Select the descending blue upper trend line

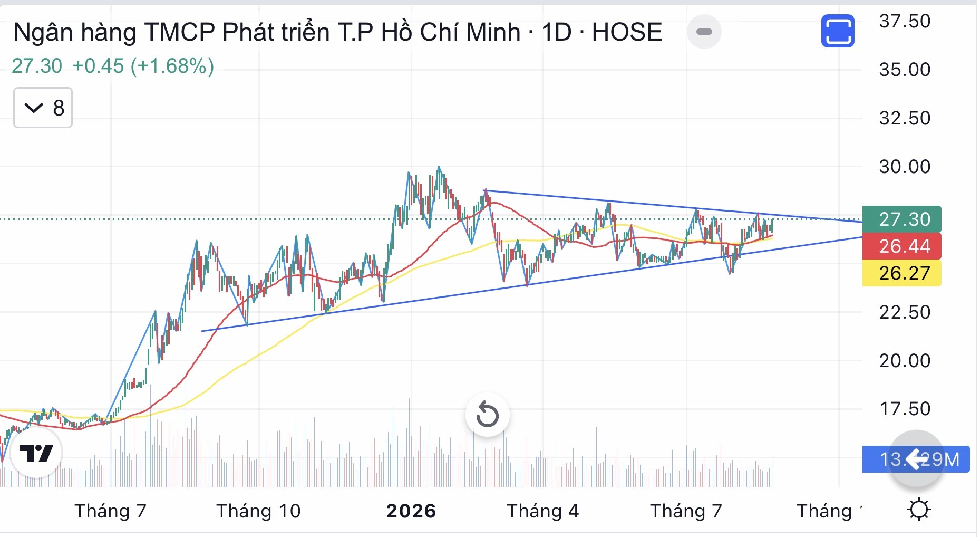pyautogui.click(x=674, y=206)
